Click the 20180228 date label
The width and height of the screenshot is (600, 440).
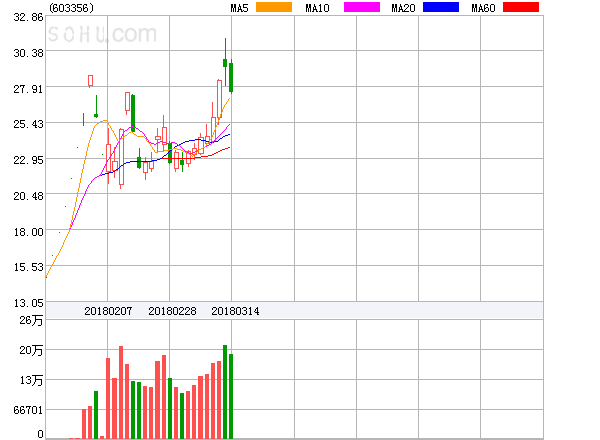[172, 311]
